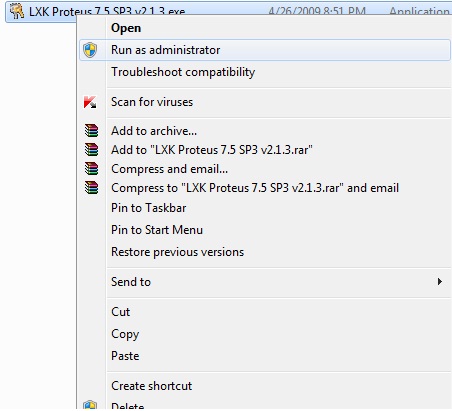The image size is (452, 411).
Task: Click the WinRAR icon beside Compress and email
Action: [91, 169]
